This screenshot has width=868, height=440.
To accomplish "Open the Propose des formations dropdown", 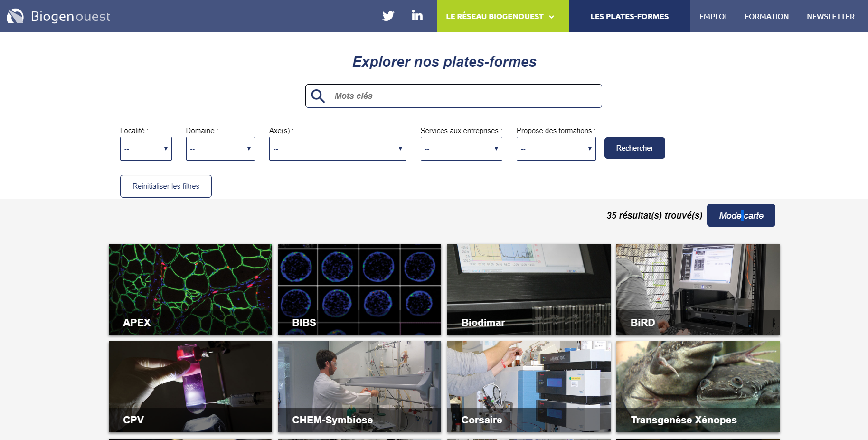I will coord(556,149).
